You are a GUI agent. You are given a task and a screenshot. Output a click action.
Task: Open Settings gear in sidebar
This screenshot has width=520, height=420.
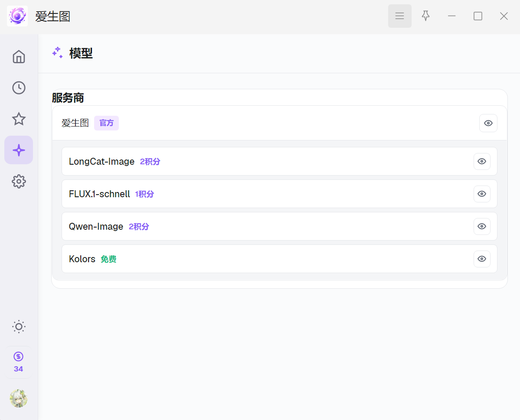tap(19, 181)
